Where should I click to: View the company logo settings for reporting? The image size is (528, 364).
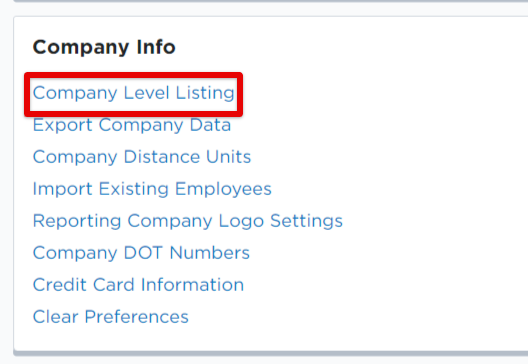coord(188,221)
